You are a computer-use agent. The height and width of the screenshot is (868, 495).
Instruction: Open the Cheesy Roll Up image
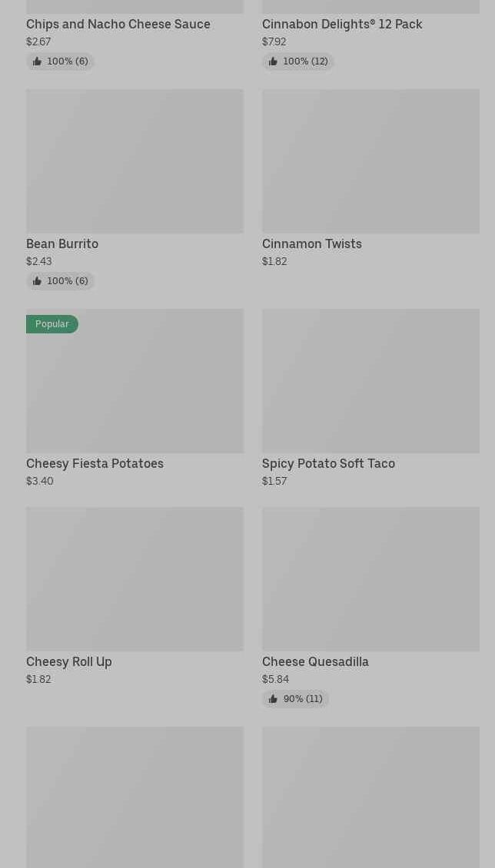(x=135, y=579)
